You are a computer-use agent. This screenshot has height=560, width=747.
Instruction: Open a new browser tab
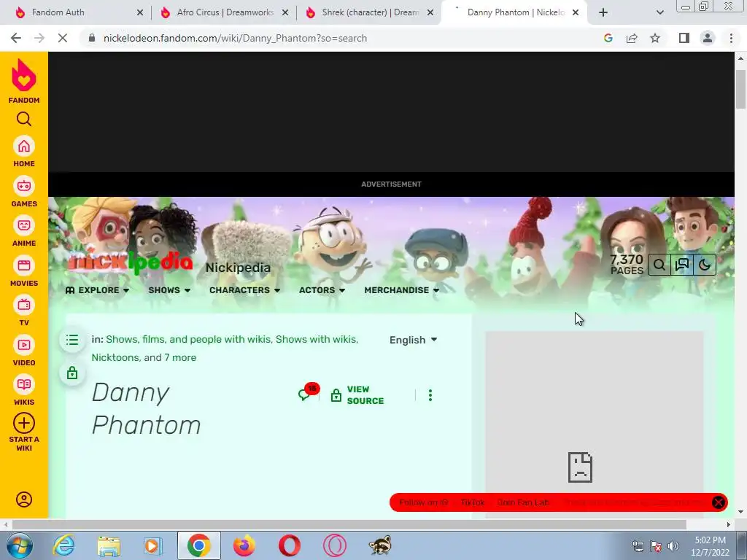point(603,12)
